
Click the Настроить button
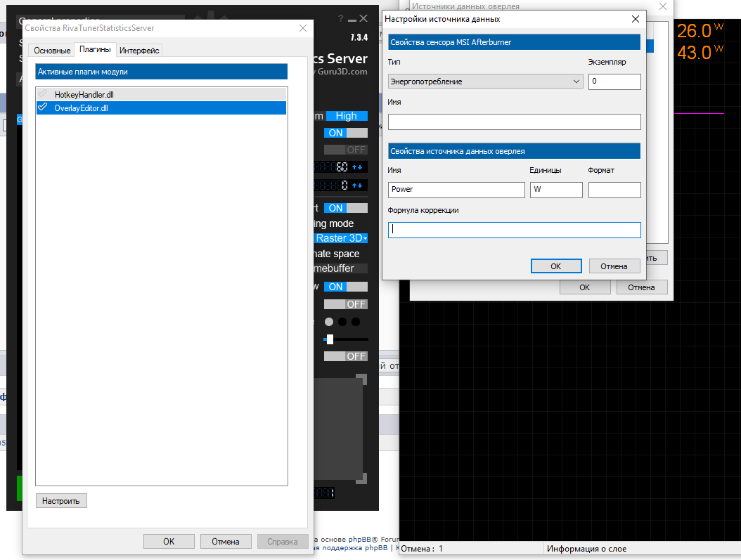(x=61, y=501)
